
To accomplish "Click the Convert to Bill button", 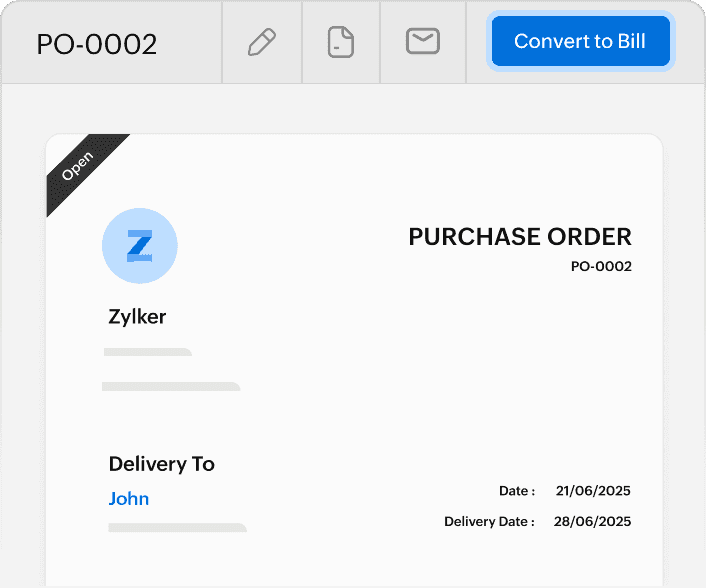I will (580, 42).
